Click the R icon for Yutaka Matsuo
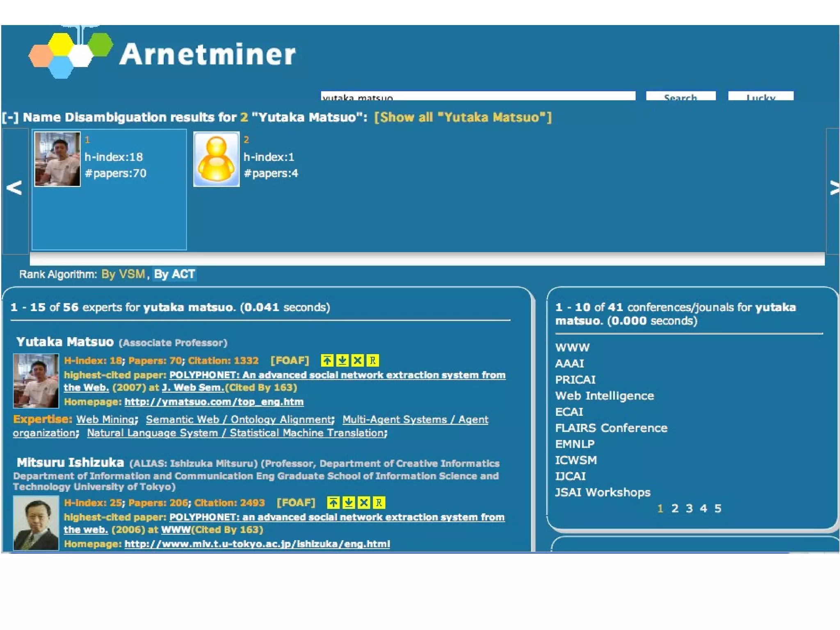Image resolution: width=840 pixels, height=630 pixels. pyautogui.click(x=372, y=360)
